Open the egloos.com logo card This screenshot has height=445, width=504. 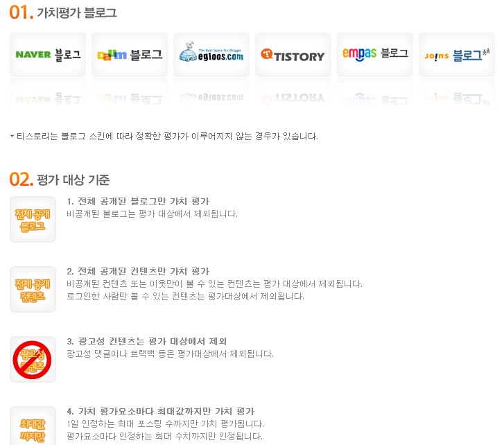point(211,55)
